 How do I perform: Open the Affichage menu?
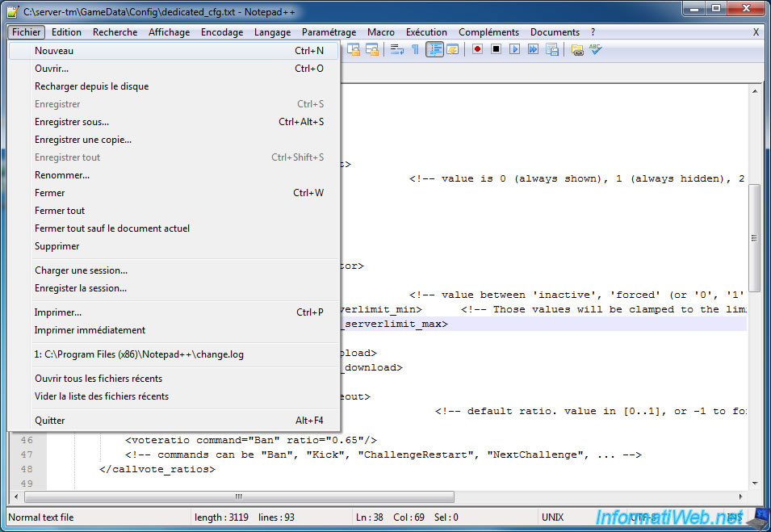tap(170, 32)
